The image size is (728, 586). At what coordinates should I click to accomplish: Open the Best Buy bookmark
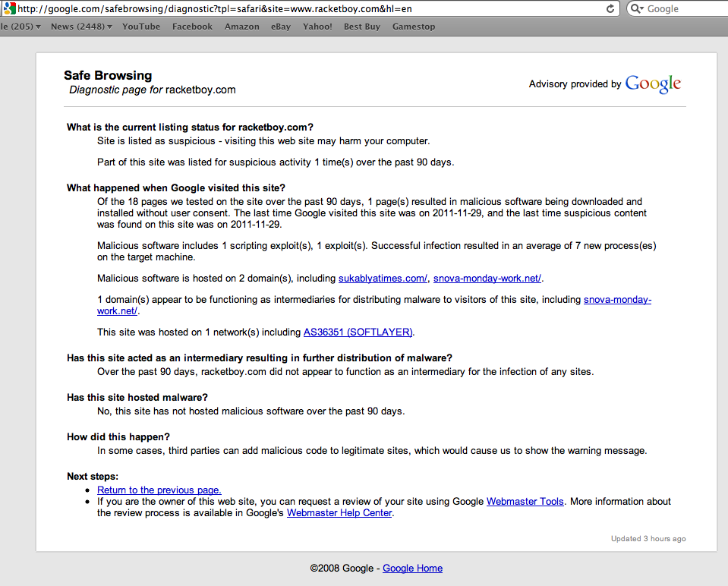click(x=362, y=27)
